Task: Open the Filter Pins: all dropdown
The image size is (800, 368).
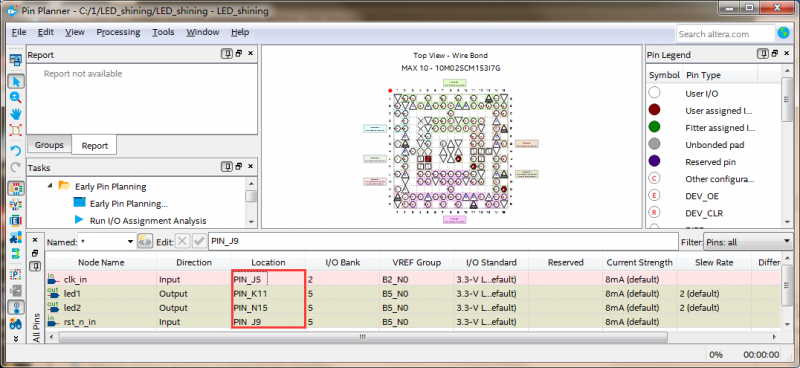Action: [x=747, y=242]
